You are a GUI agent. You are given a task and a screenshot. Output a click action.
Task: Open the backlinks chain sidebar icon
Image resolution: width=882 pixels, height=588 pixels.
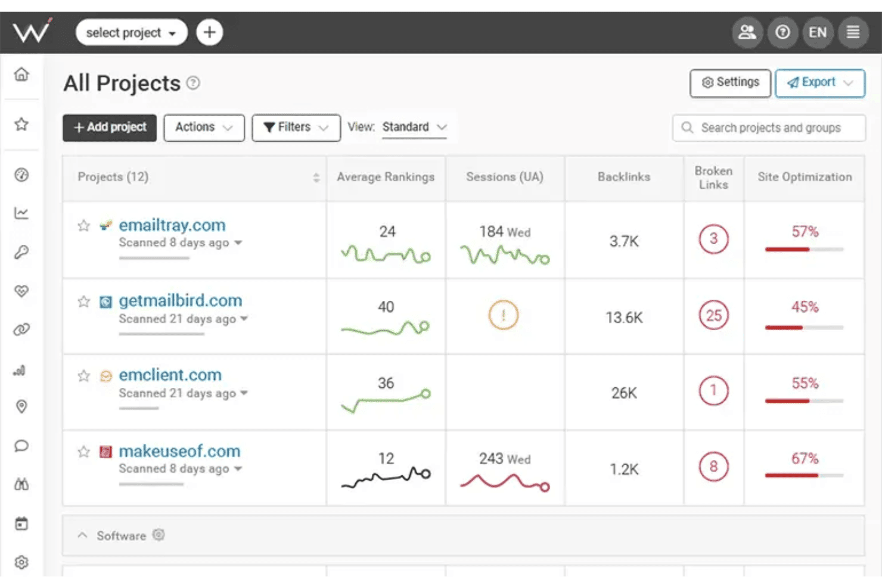point(21,329)
